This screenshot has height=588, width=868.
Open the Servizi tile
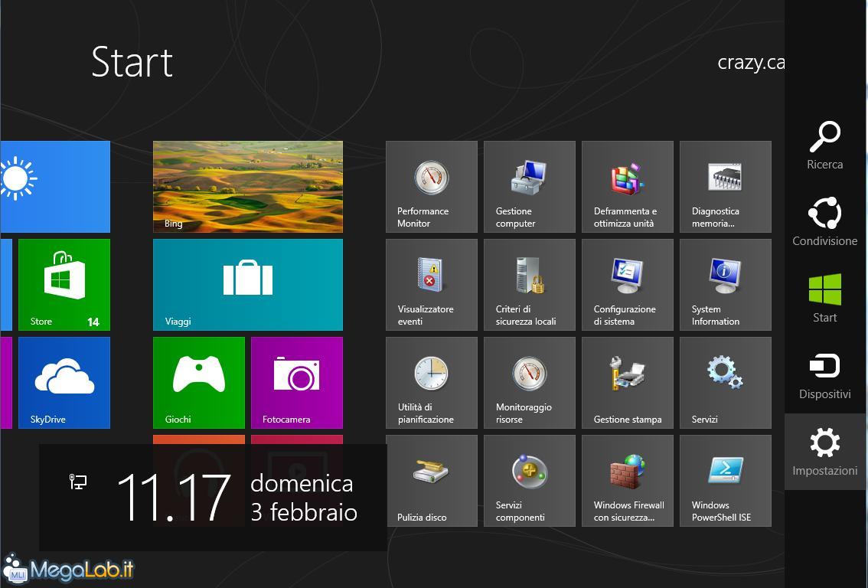(725, 383)
